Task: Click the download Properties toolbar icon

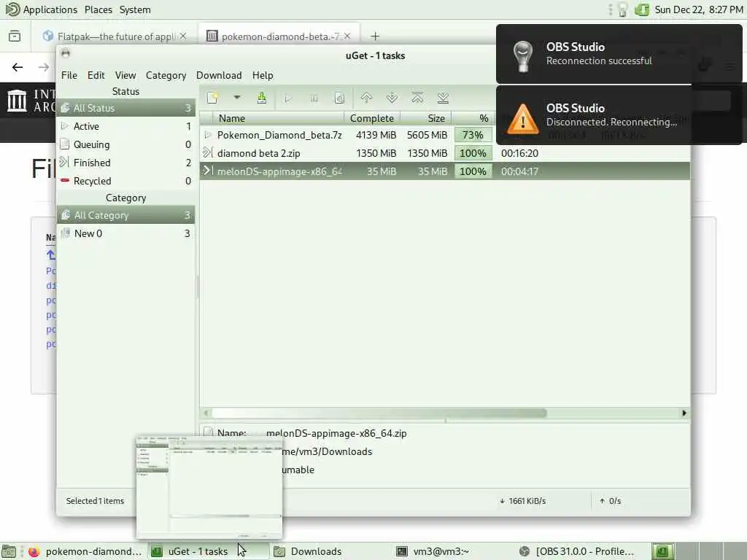Action: [339, 98]
